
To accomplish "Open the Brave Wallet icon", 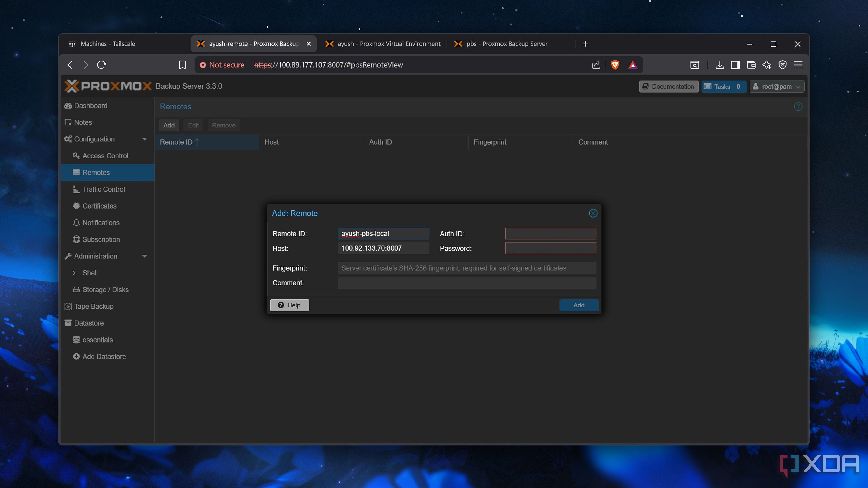I will 751,65.
